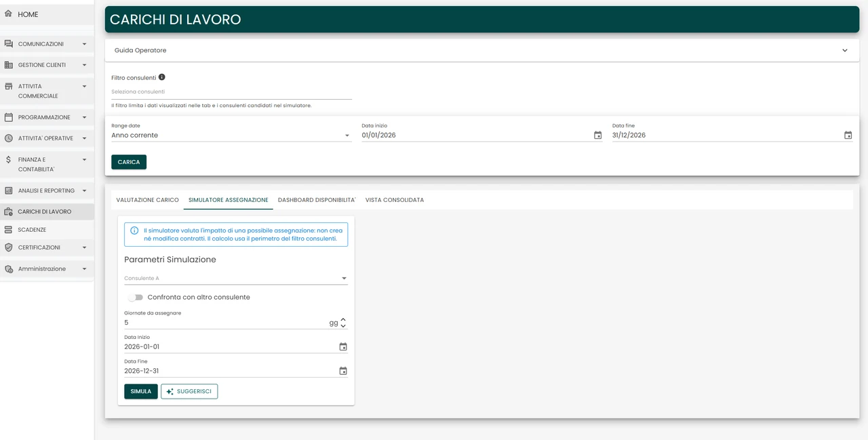Open calendar icon of simulator Data Fine
Screen dimensions: 868x440
click(x=343, y=371)
